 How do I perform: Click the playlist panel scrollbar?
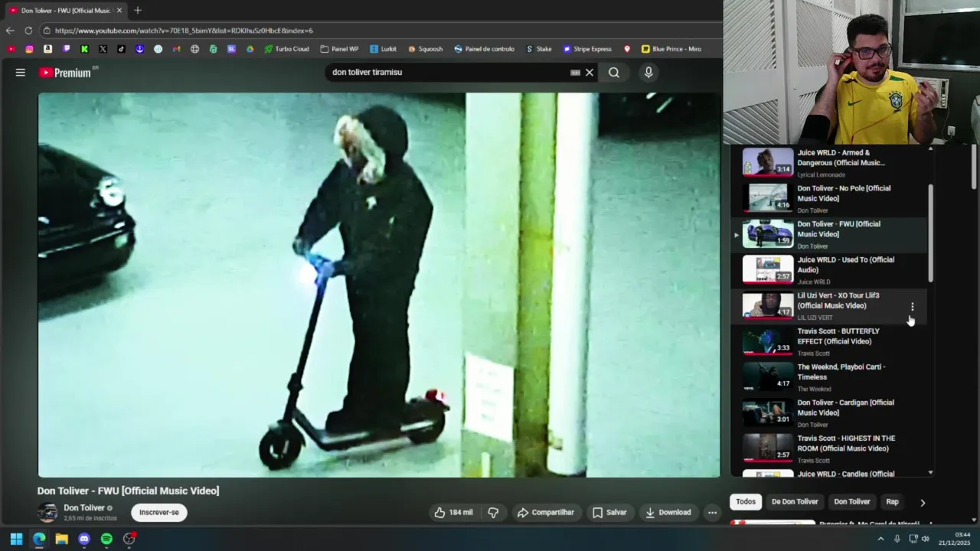931,233
